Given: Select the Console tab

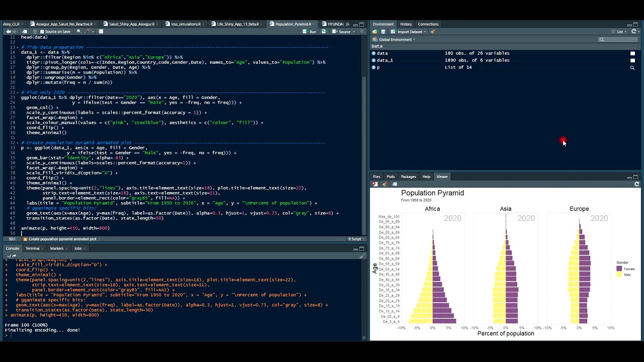Looking at the screenshot, I should [x=13, y=248].
